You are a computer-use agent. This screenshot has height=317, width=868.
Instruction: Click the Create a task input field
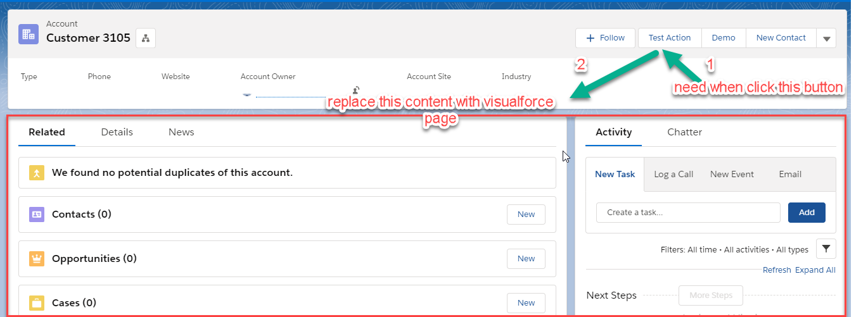pos(688,213)
